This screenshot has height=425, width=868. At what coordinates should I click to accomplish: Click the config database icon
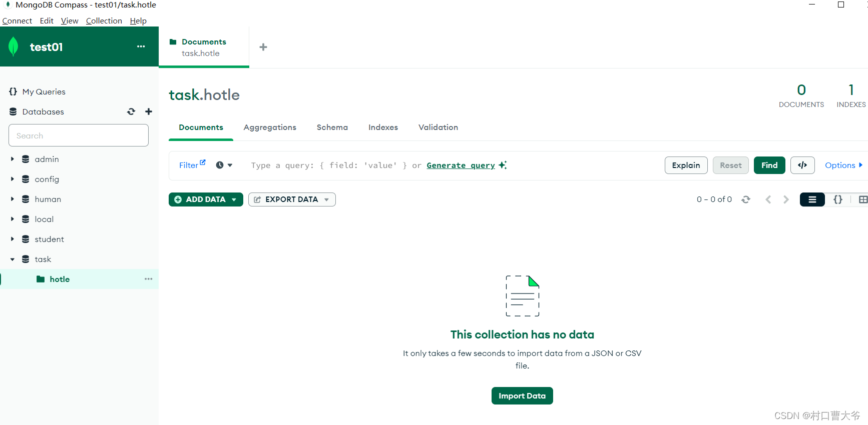[26, 179]
